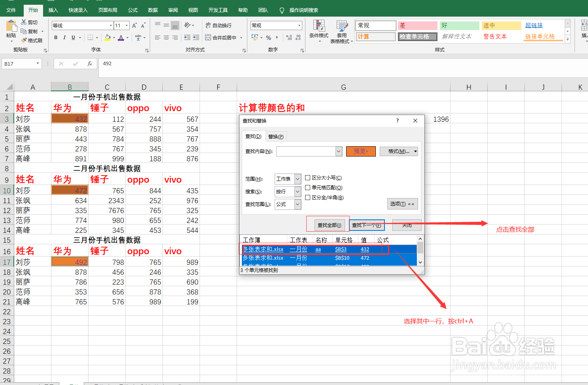Enable 单元格匹配 match entire cell
This screenshot has height=385, width=588.
click(x=308, y=187)
